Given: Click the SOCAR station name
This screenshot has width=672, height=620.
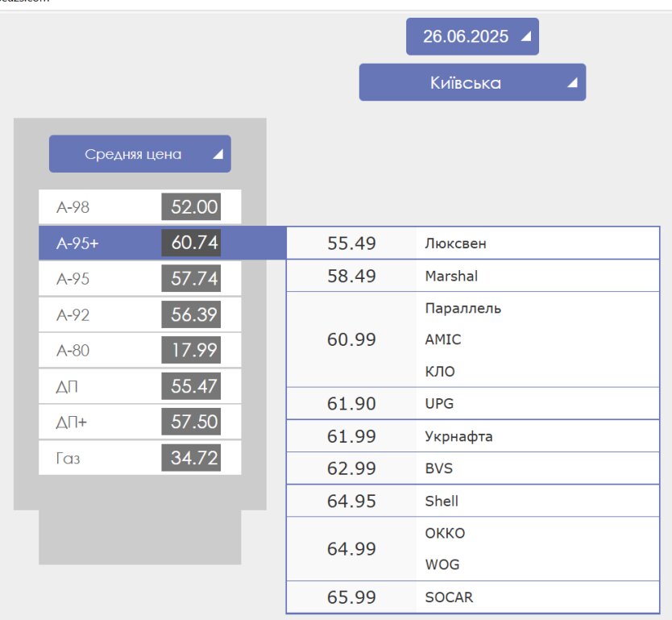Looking at the screenshot, I should (449, 597).
